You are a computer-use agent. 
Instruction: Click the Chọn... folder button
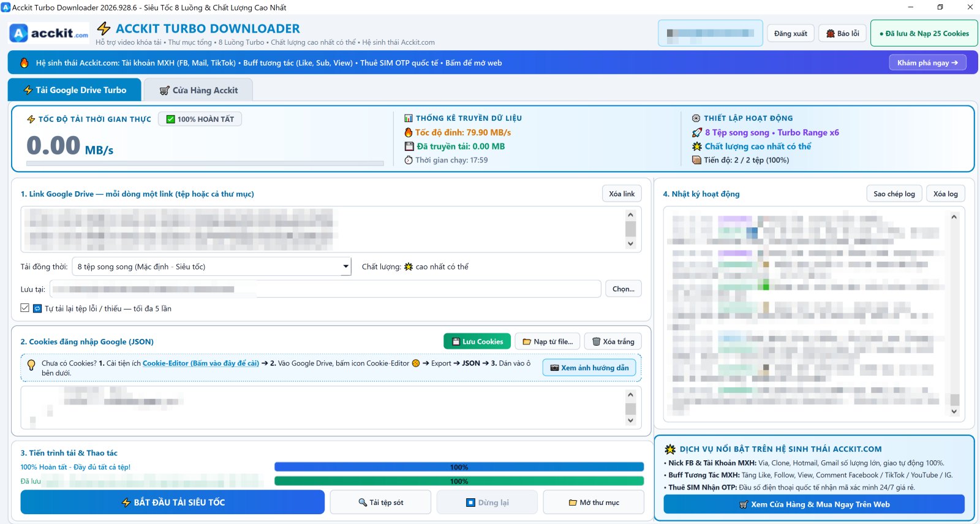coord(624,289)
